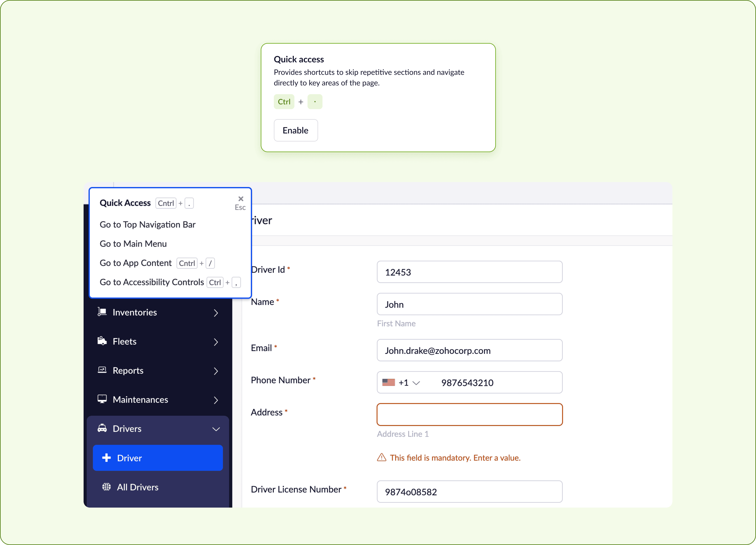Expand the Fleets menu chevron
The height and width of the screenshot is (545, 756).
point(216,342)
